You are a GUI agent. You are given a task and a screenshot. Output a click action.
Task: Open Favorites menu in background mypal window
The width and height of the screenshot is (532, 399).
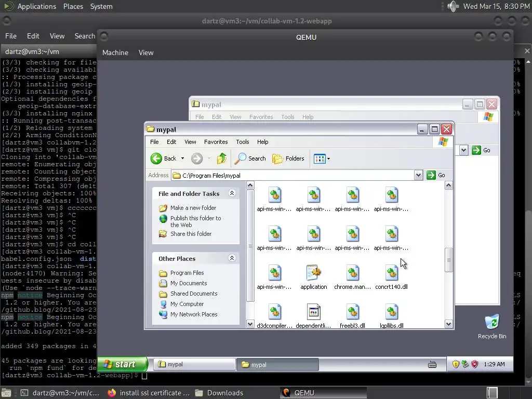click(261, 117)
